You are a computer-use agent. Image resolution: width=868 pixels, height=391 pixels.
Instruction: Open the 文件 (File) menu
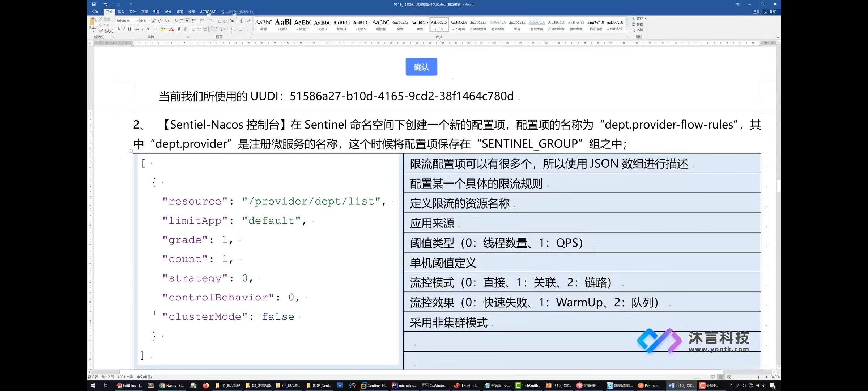(x=95, y=12)
